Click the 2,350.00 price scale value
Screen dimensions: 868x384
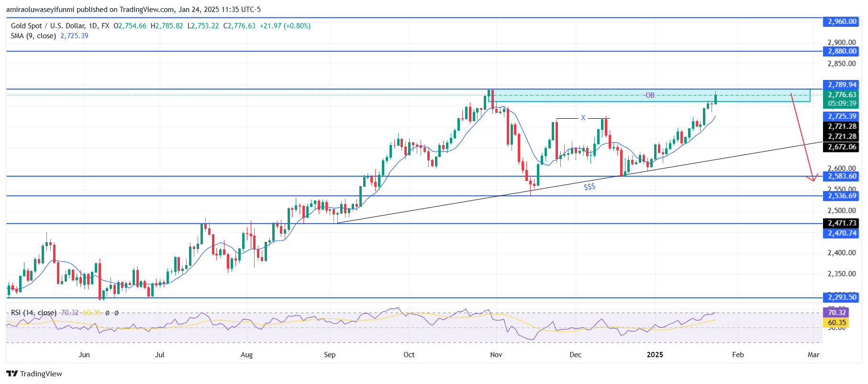[842, 274]
